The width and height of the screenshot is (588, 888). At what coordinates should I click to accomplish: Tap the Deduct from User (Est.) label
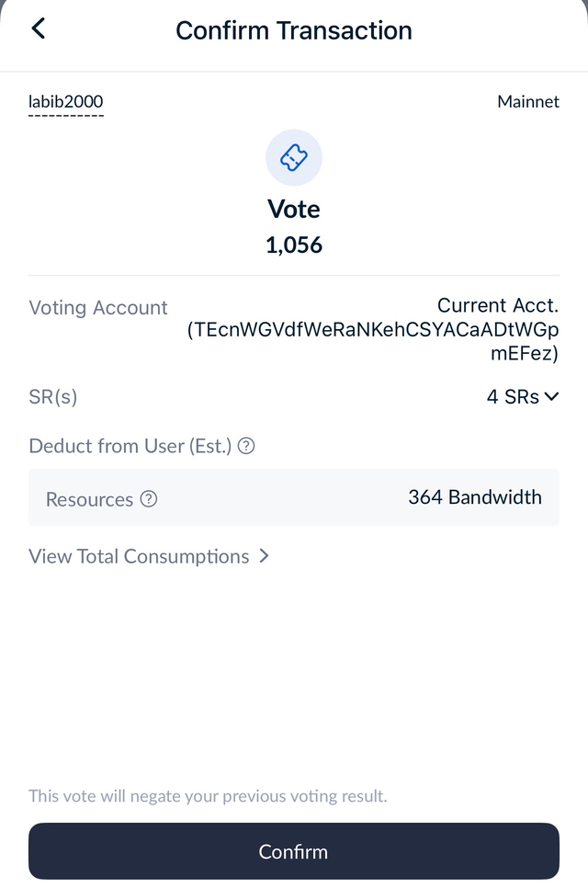click(x=130, y=447)
